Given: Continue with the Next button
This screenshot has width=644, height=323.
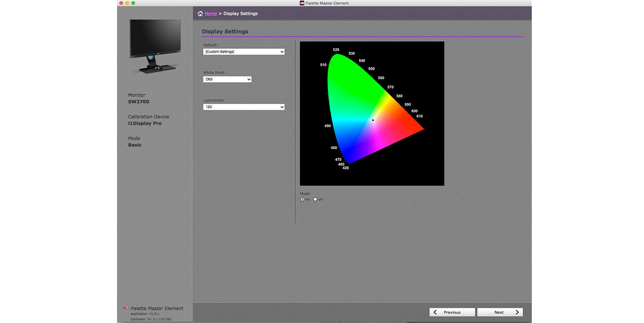Looking at the screenshot, I should 500,312.
